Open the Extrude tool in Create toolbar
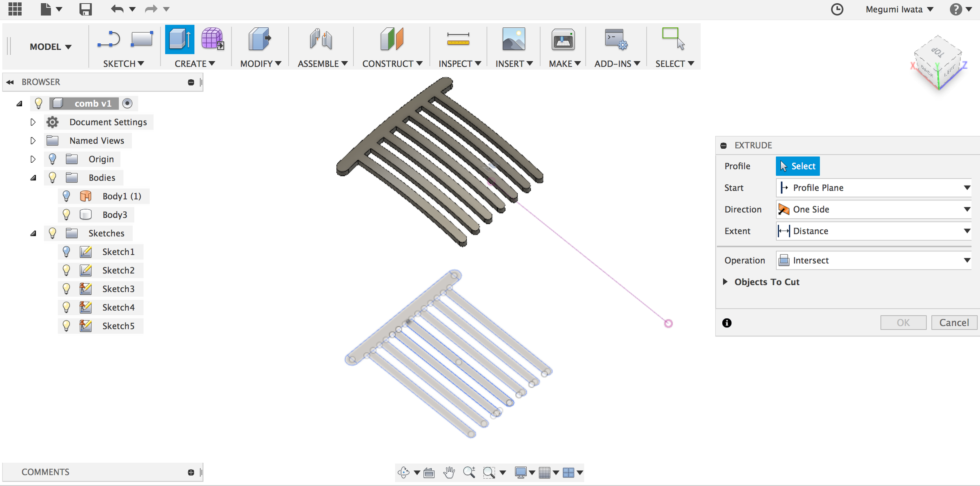This screenshot has width=980, height=486. point(179,39)
